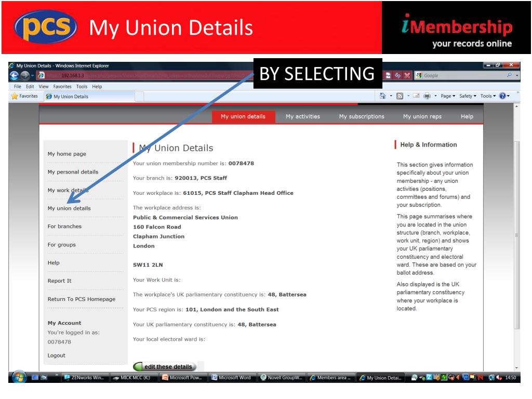
Task: Click Return To PCS Homepage link
Action: 82,299
